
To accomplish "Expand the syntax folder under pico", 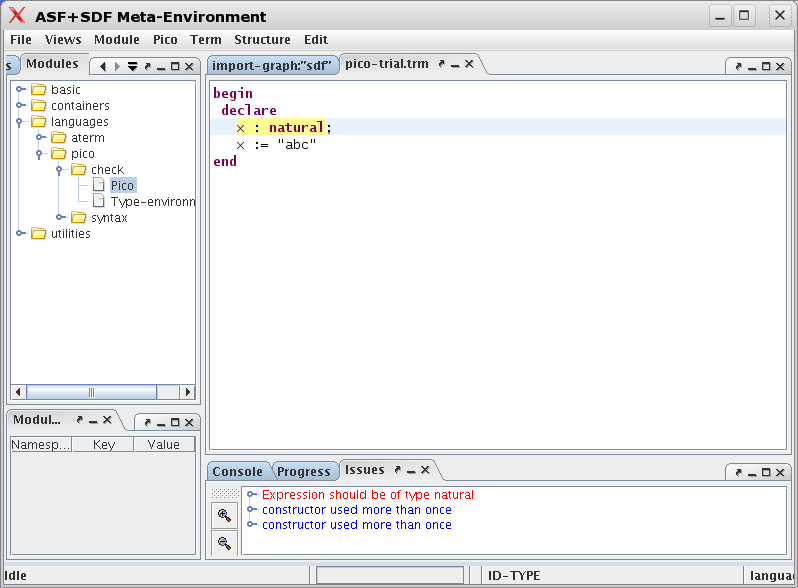I will click(61, 218).
